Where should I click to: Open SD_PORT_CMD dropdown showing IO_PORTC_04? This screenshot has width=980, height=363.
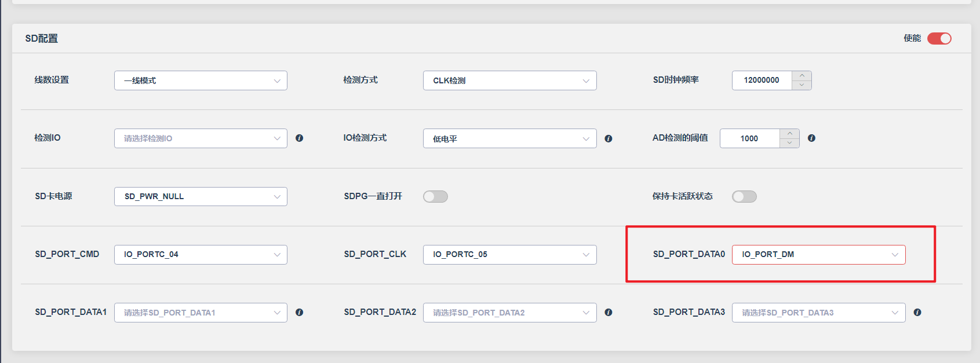click(x=201, y=254)
